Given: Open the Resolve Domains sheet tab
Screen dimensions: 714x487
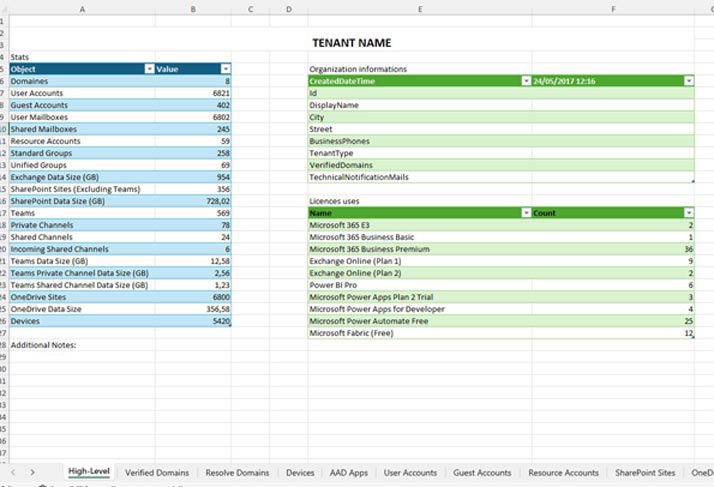Looking at the screenshot, I should pos(237,473).
